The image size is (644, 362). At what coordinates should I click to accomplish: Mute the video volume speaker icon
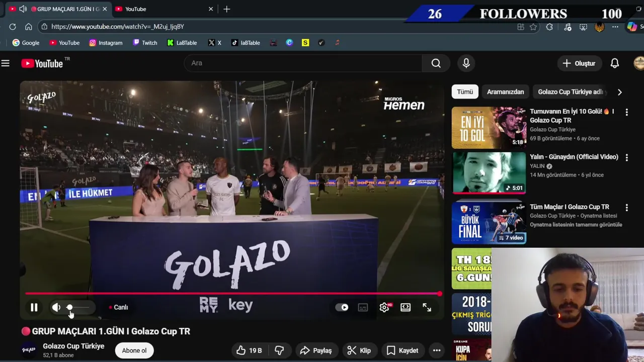pyautogui.click(x=56, y=307)
